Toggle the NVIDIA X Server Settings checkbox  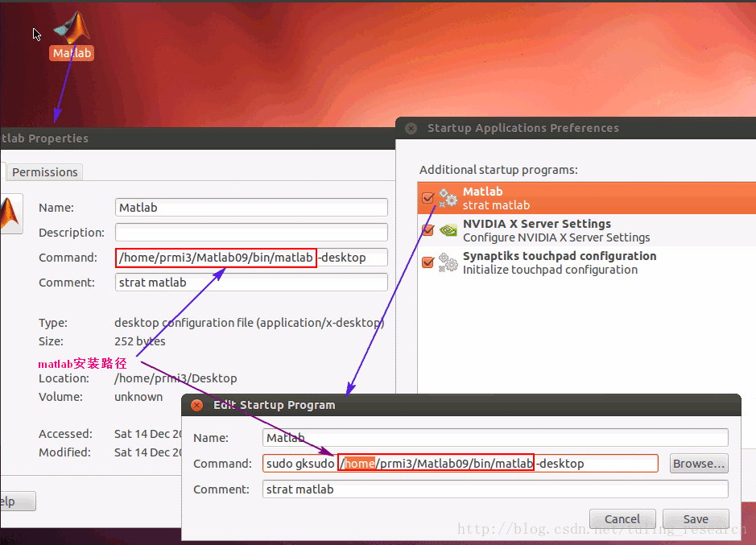428,230
